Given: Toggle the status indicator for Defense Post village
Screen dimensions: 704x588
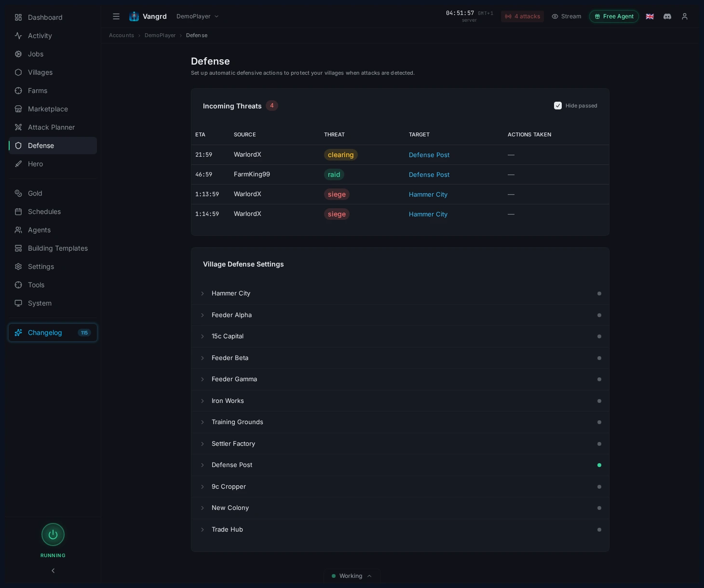Looking at the screenshot, I should pyautogui.click(x=599, y=465).
